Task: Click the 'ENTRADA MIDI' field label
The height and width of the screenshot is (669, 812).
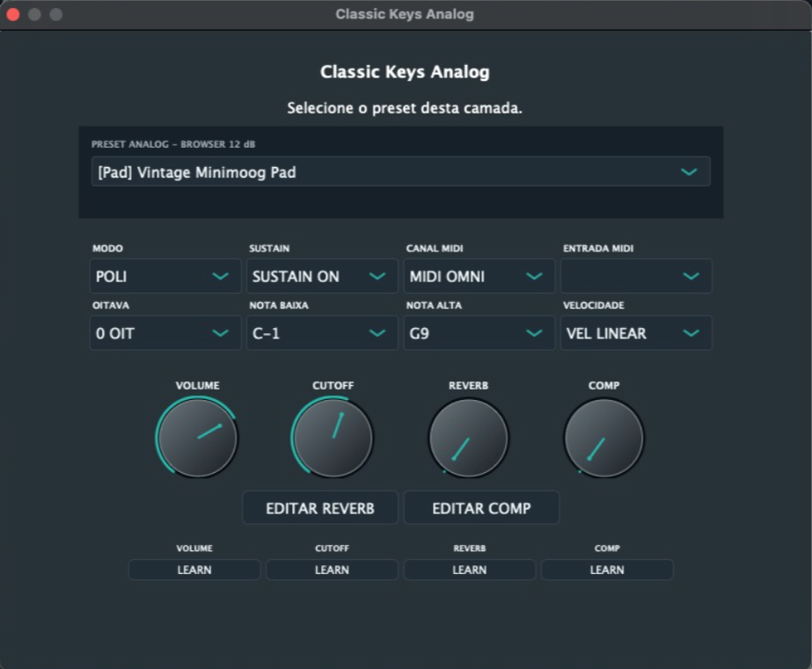Action: click(x=598, y=249)
